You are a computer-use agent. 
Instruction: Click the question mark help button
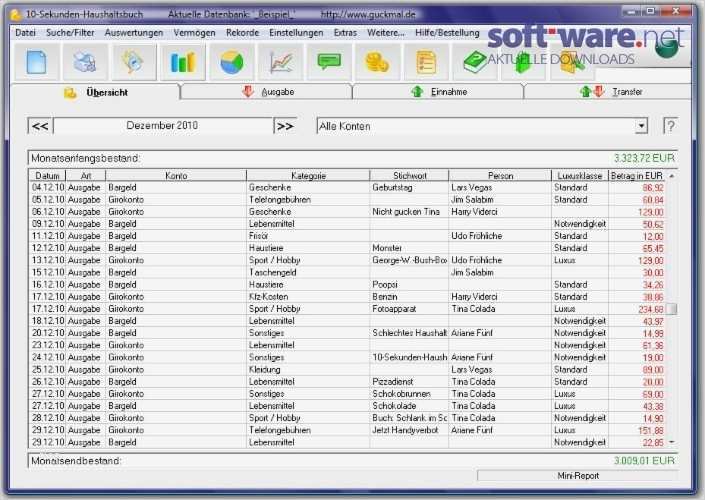pos(670,126)
